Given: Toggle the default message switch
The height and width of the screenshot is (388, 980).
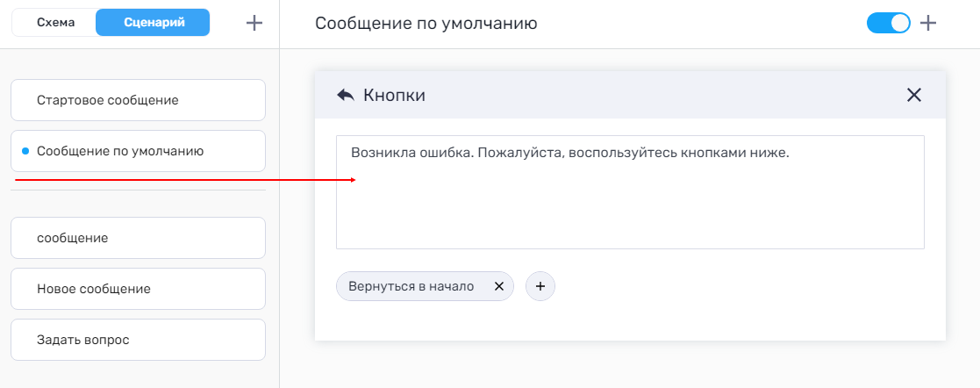Looking at the screenshot, I should click(888, 24).
